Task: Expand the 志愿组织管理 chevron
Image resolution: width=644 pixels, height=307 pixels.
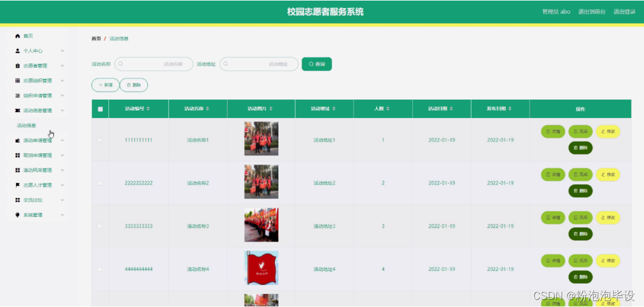Action: (62, 81)
